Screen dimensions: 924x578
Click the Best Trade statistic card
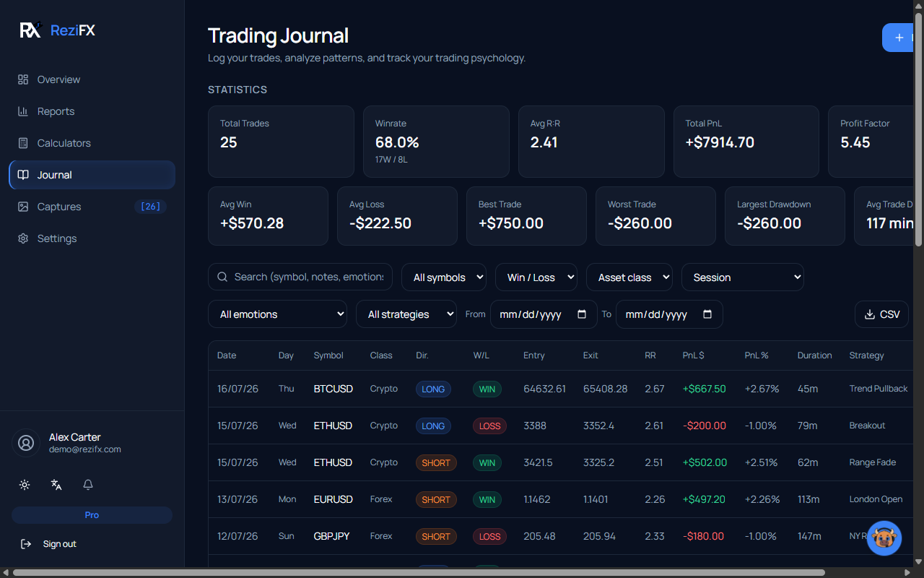pos(526,216)
